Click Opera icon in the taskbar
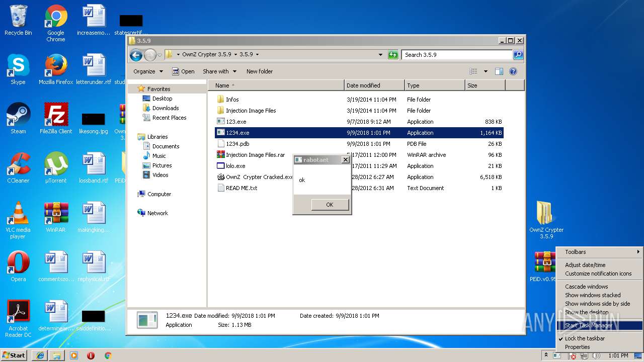Screen dimensions: 644x362 (x=91, y=355)
